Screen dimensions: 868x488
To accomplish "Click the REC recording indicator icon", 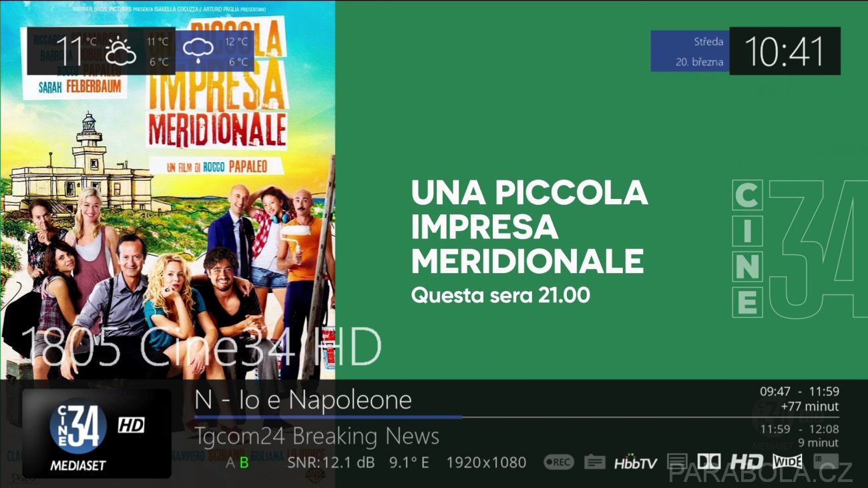I will pos(558,462).
